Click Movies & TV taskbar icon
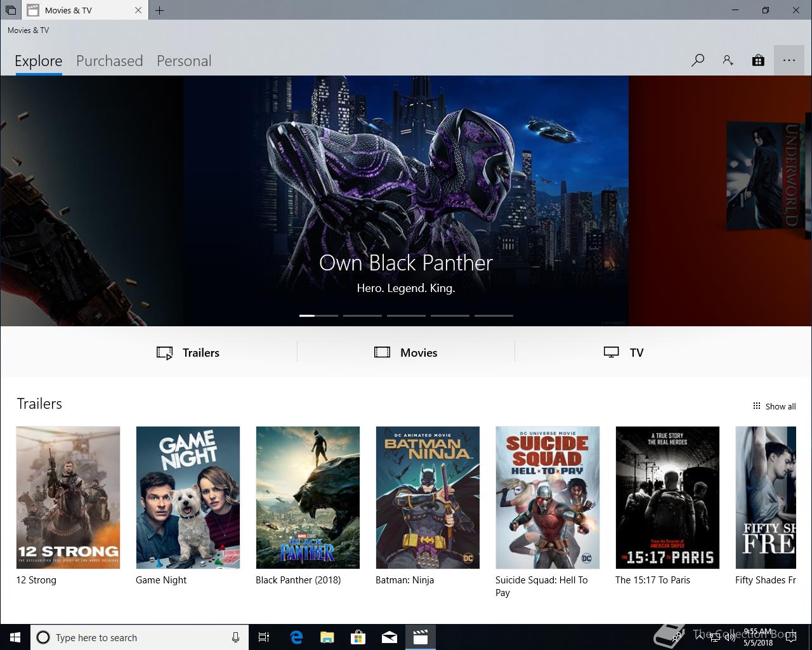Image resolution: width=812 pixels, height=650 pixels. pyautogui.click(x=421, y=637)
